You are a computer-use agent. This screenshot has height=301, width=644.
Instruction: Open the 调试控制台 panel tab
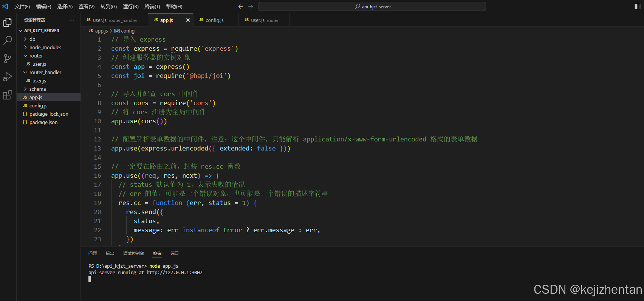tap(133, 253)
